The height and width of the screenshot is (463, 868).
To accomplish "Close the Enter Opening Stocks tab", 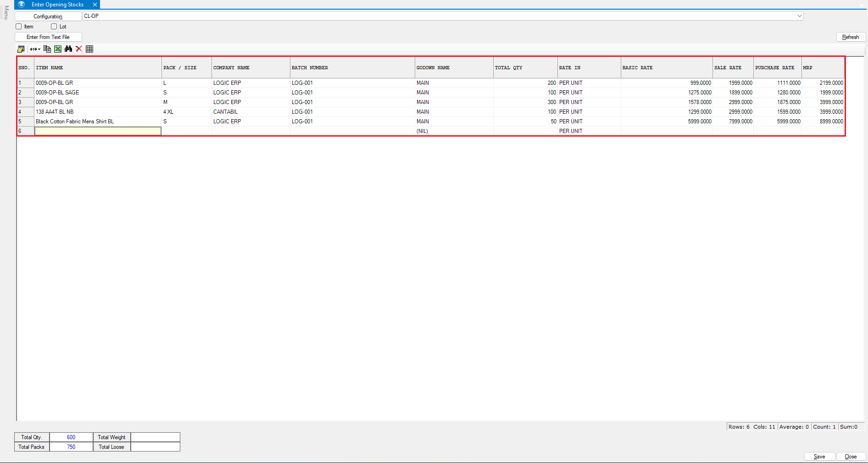I will click(x=95, y=5).
